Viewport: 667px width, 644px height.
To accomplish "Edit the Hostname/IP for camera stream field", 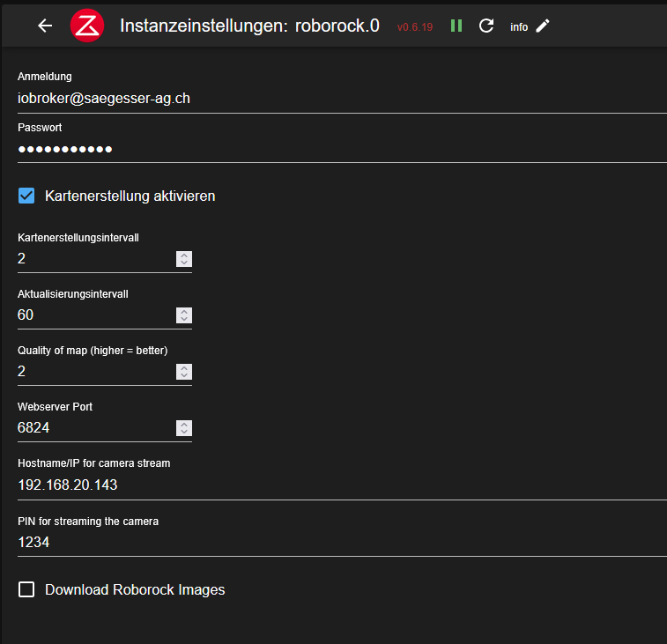I will click(x=335, y=485).
